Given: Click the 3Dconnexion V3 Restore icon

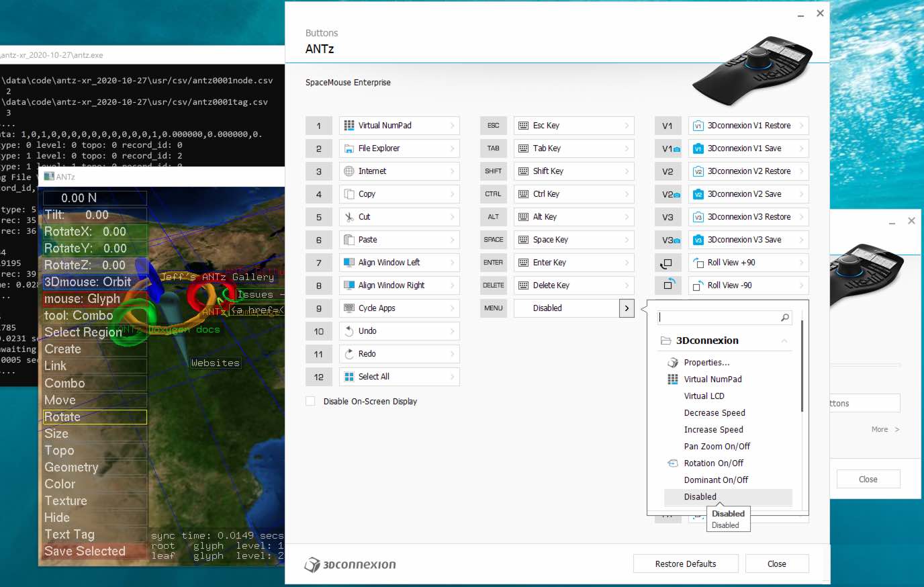Looking at the screenshot, I should point(698,217).
